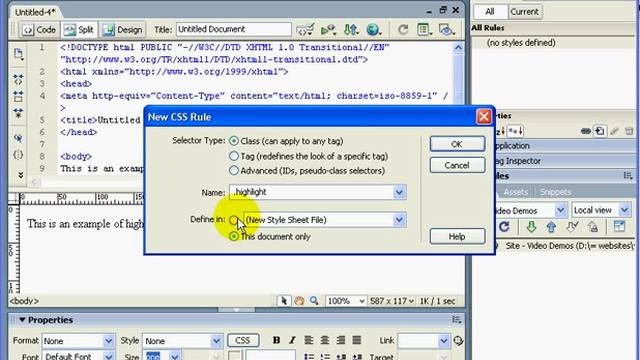Expand Files panel to show local and remote
Viewport: 640px width, 360px height.
pos(619,227)
